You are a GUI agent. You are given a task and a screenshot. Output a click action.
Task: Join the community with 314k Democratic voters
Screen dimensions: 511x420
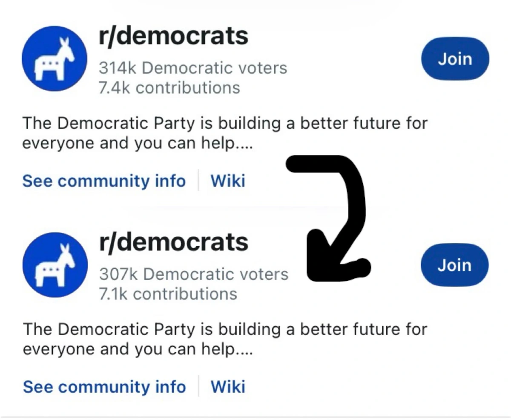(455, 59)
